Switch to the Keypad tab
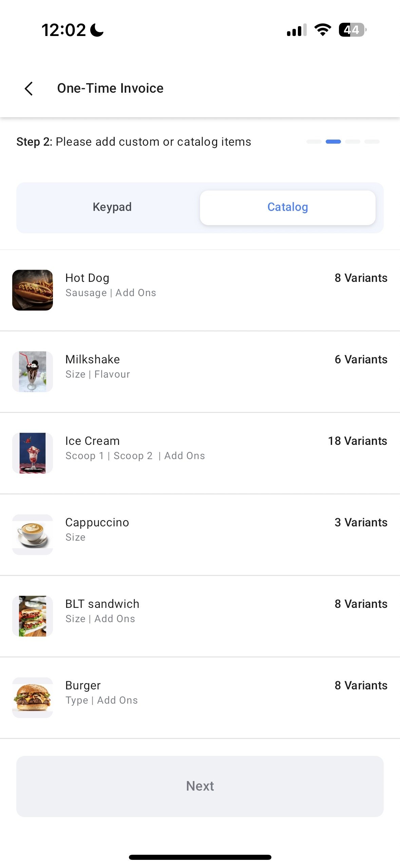Screen dimensions: 400x868 coord(112,207)
